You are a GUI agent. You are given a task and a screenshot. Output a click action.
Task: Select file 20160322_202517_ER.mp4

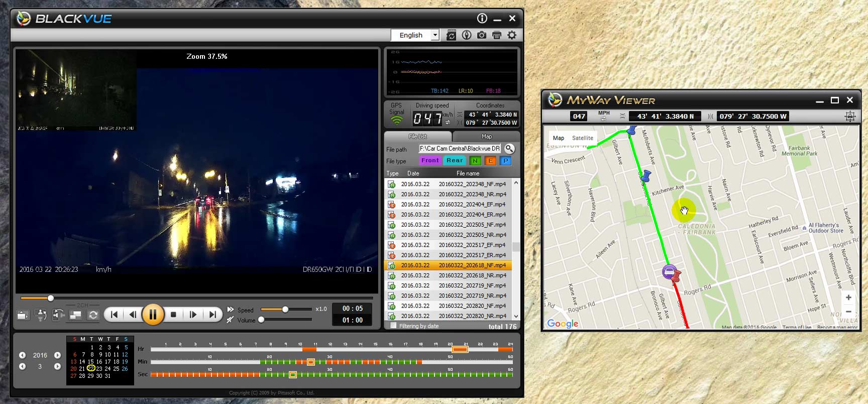[448, 255]
